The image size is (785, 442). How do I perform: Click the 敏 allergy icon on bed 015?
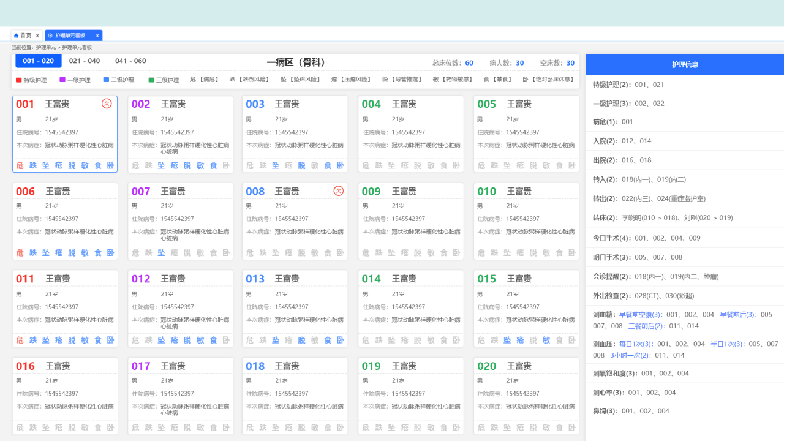pyautogui.click(x=546, y=340)
